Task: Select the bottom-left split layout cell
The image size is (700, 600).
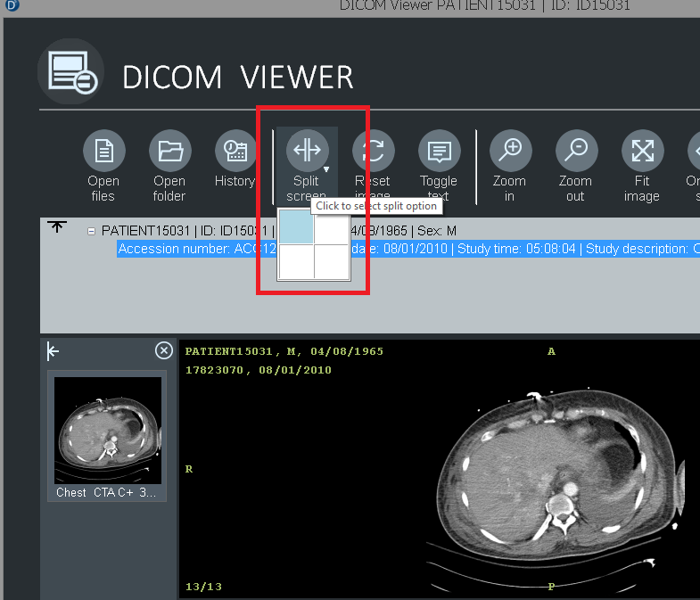Action: click(x=296, y=261)
